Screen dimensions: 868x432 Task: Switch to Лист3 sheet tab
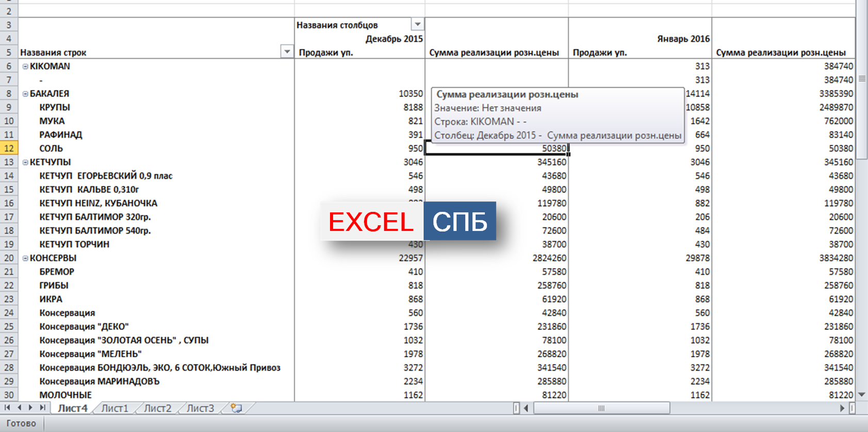pos(200,408)
